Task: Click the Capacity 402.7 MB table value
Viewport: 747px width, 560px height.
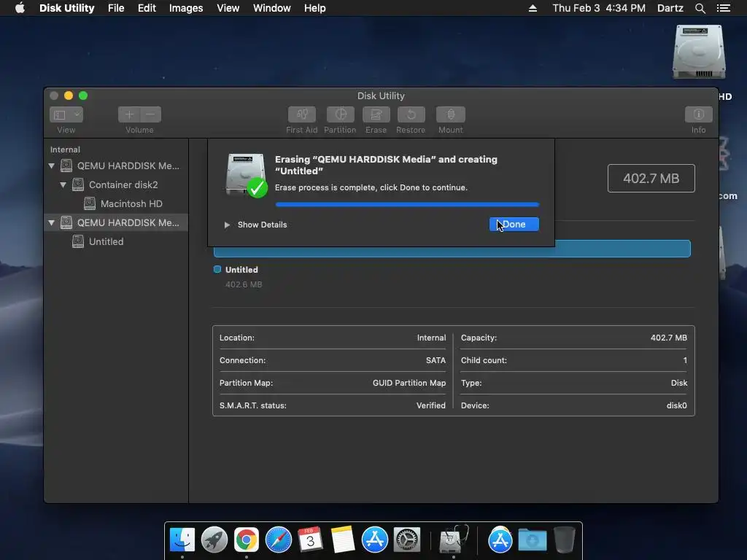Action: [x=668, y=338]
